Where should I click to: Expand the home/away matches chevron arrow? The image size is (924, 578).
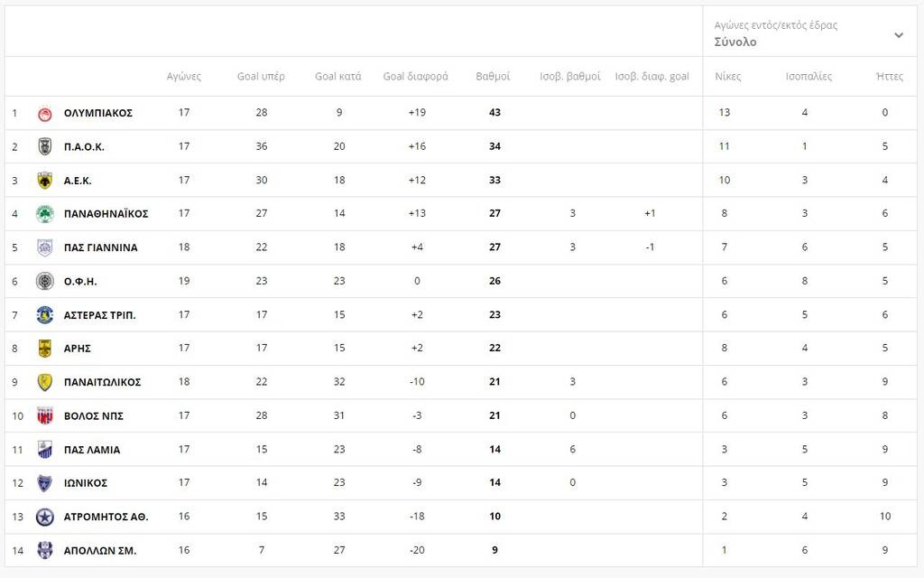click(899, 35)
